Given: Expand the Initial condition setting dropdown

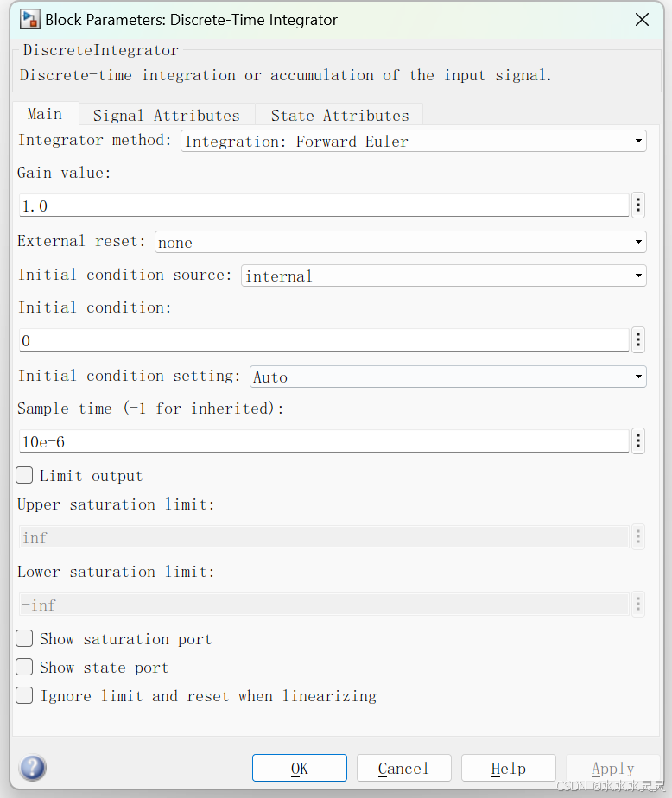Looking at the screenshot, I should coord(448,377).
